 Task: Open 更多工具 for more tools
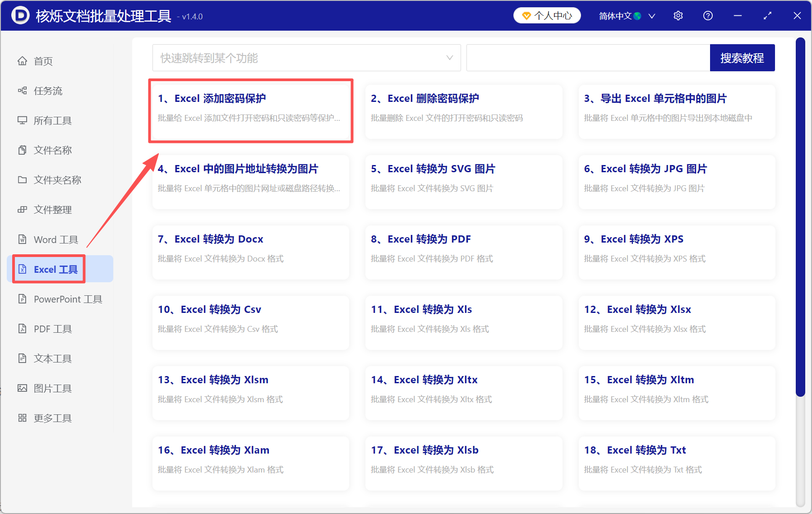(52, 418)
